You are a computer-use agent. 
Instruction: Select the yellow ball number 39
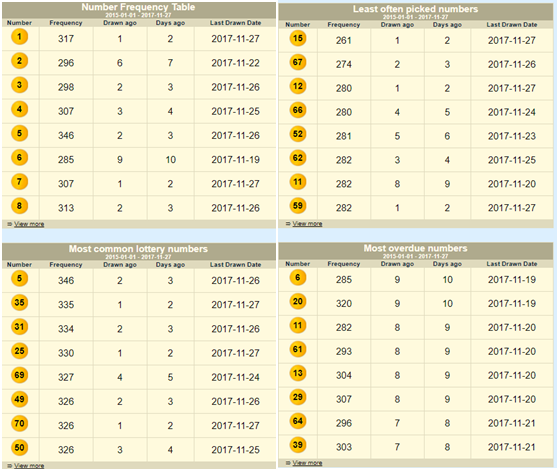click(x=298, y=445)
